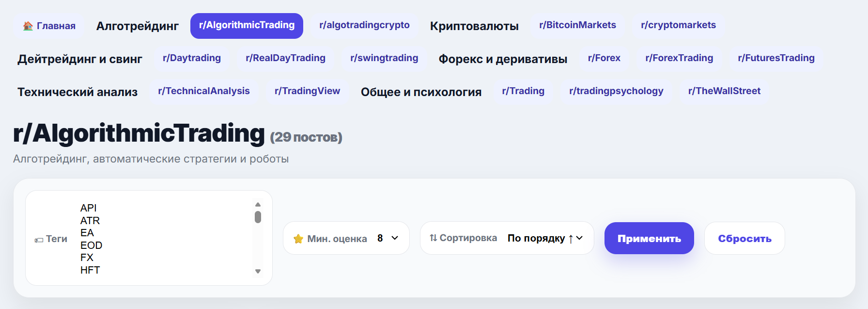
Task: Click the tag icon beside Теги
Action: (39, 240)
